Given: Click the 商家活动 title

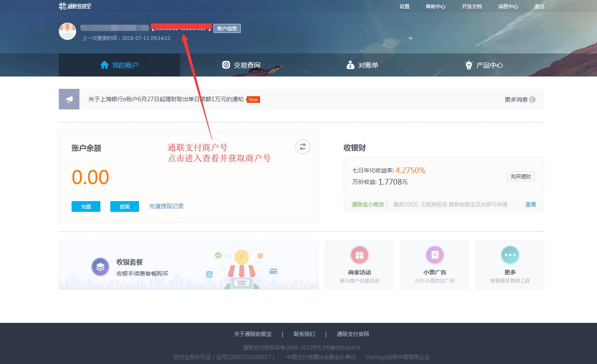Looking at the screenshot, I should coord(360,272).
